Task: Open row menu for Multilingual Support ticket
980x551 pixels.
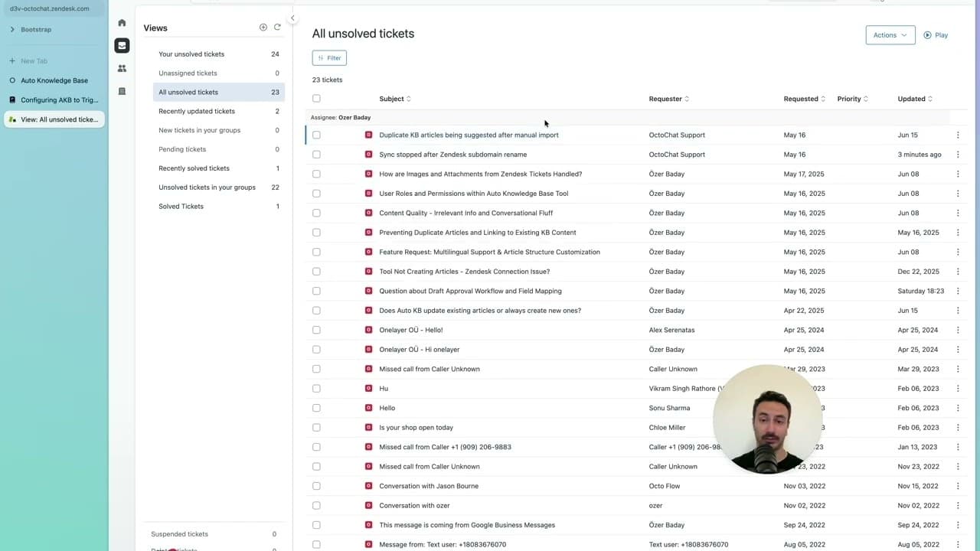Action: click(958, 252)
